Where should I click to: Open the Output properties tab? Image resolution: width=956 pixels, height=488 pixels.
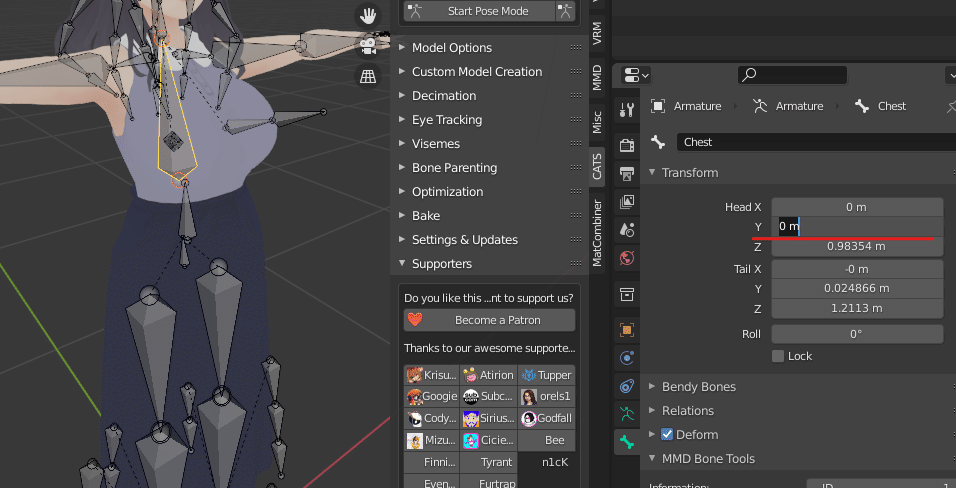627,173
